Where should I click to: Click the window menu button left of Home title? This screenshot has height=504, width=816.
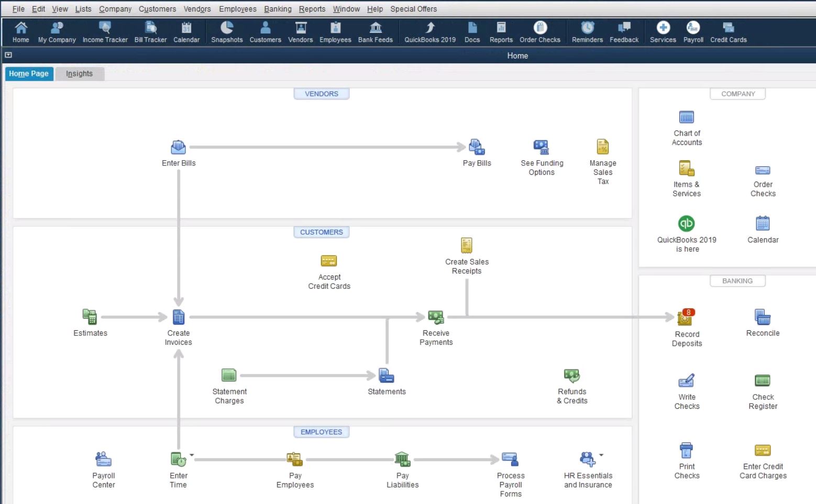tap(8, 55)
